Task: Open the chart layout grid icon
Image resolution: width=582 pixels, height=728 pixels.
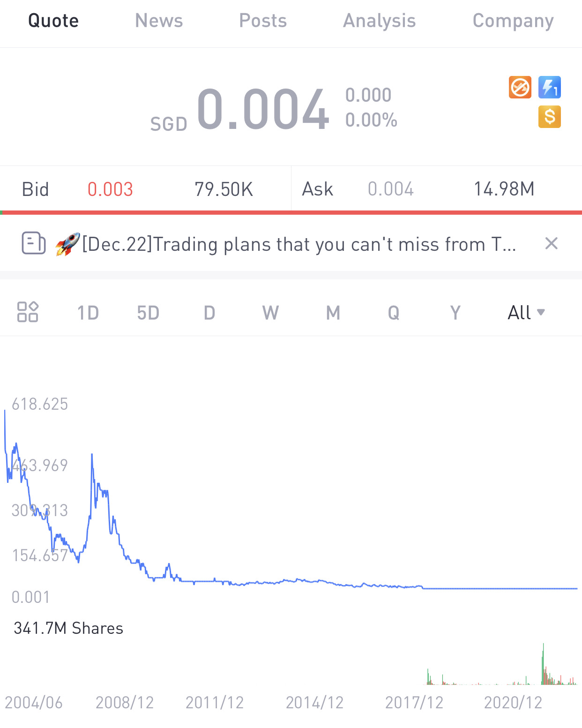Action: pyautogui.click(x=28, y=312)
